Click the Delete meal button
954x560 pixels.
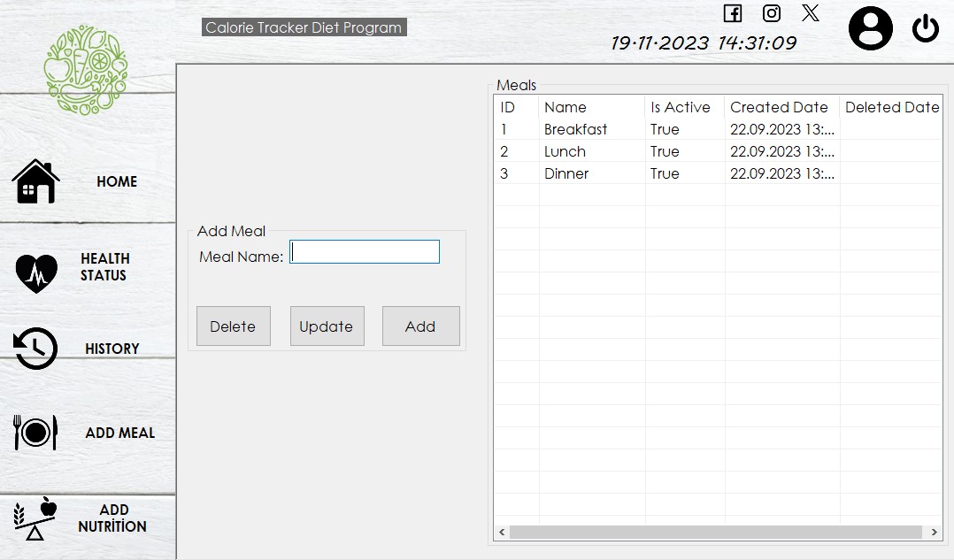point(233,326)
